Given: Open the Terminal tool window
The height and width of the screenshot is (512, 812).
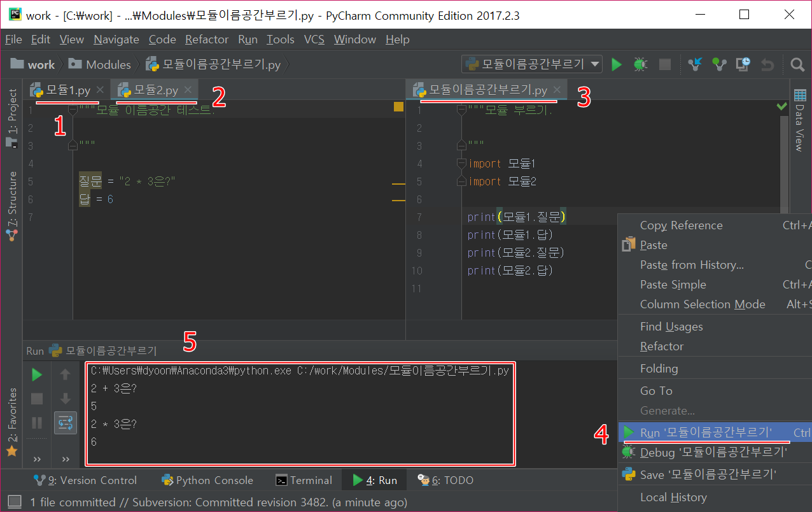Looking at the screenshot, I should [x=304, y=480].
